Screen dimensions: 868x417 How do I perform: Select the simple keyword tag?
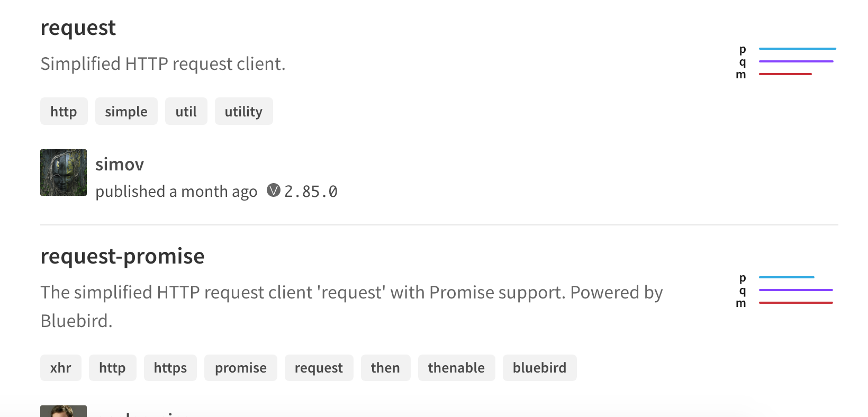coord(126,111)
